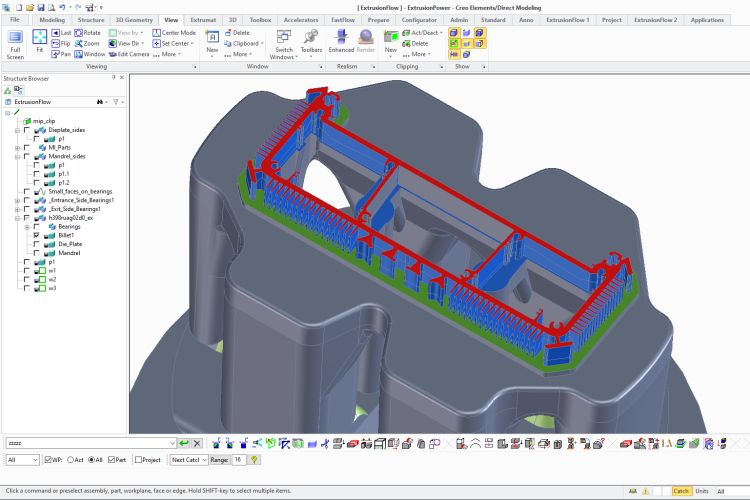The height and width of the screenshot is (500, 750).
Task: Open the Switch Windows dropdown
Action: [284, 44]
